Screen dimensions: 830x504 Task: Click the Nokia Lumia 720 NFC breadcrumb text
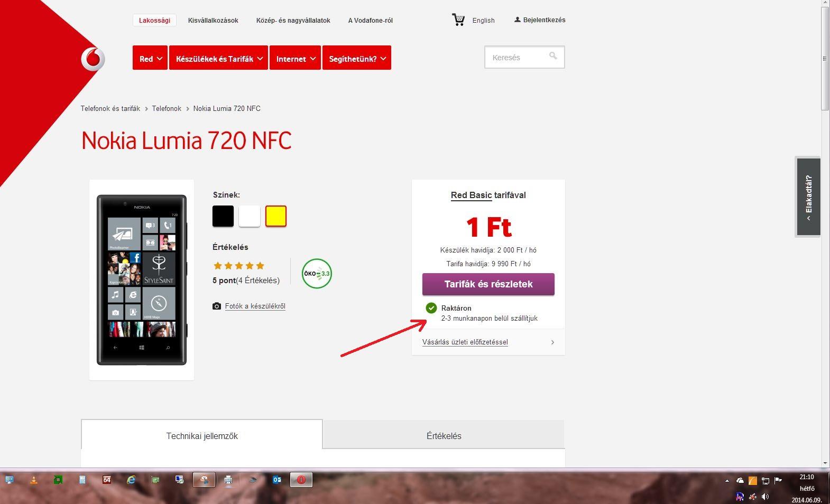coord(227,108)
